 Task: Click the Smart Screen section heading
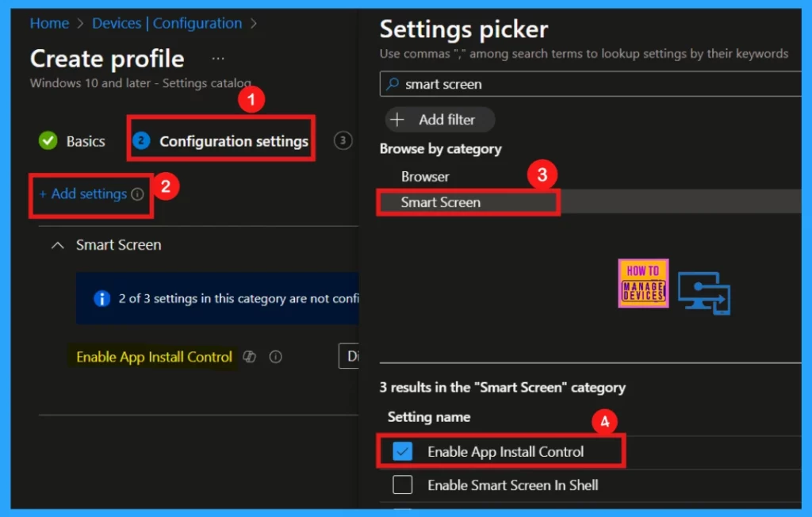(x=119, y=245)
